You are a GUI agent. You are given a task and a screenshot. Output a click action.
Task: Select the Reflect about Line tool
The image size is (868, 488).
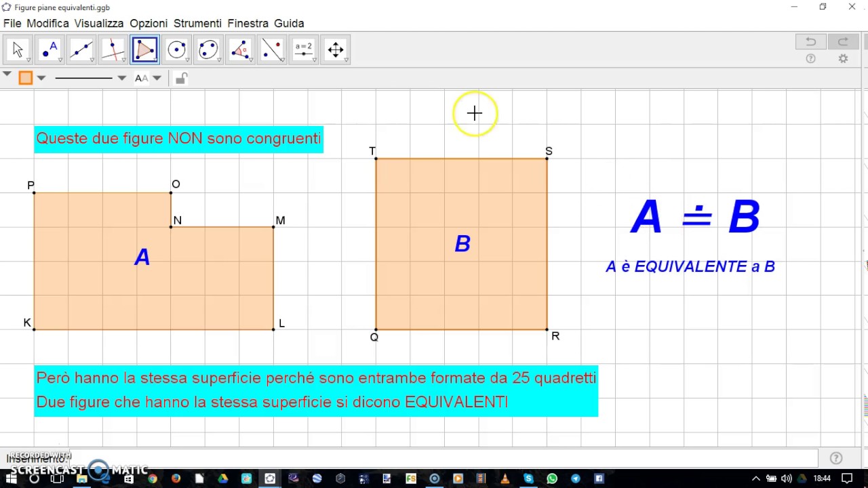pos(273,50)
